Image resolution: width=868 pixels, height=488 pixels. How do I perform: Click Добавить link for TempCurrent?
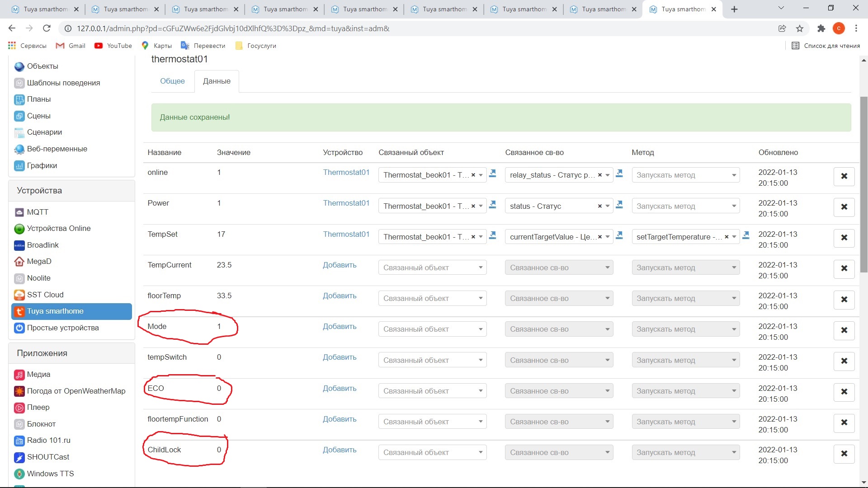tap(339, 265)
